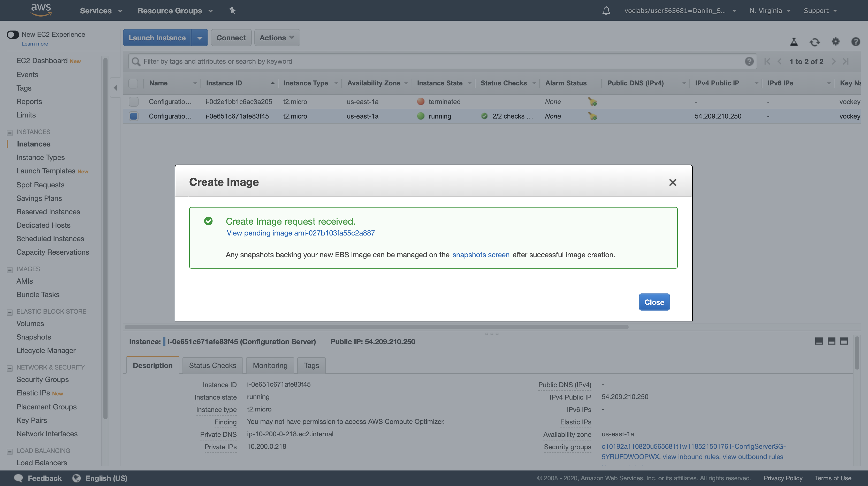Maximize the details pane layout icon

tap(844, 341)
